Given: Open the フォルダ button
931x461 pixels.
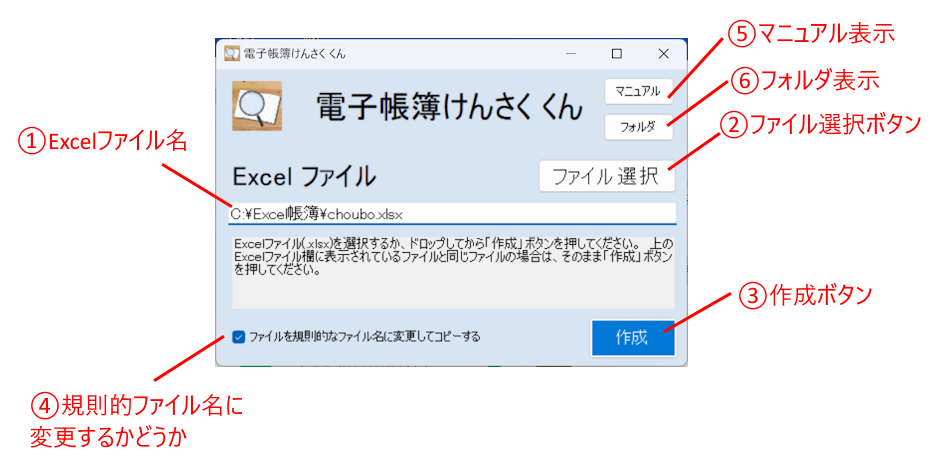Looking at the screenshot, I should (639, 127).
